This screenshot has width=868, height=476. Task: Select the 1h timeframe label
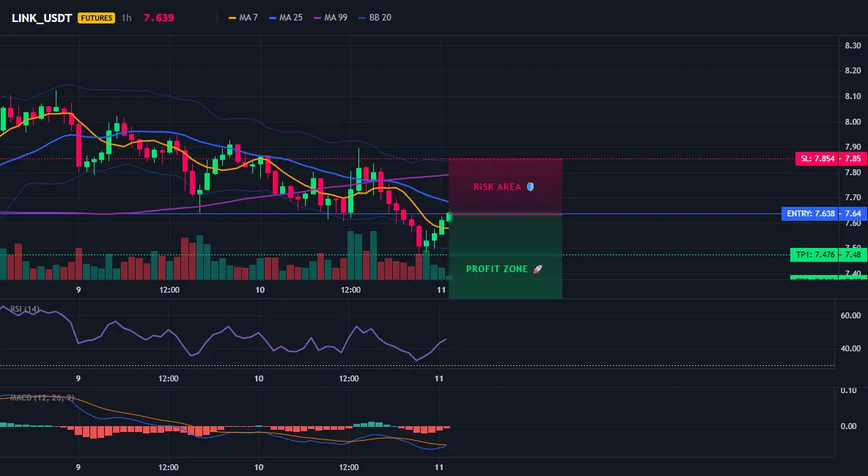tap(127, 18)
